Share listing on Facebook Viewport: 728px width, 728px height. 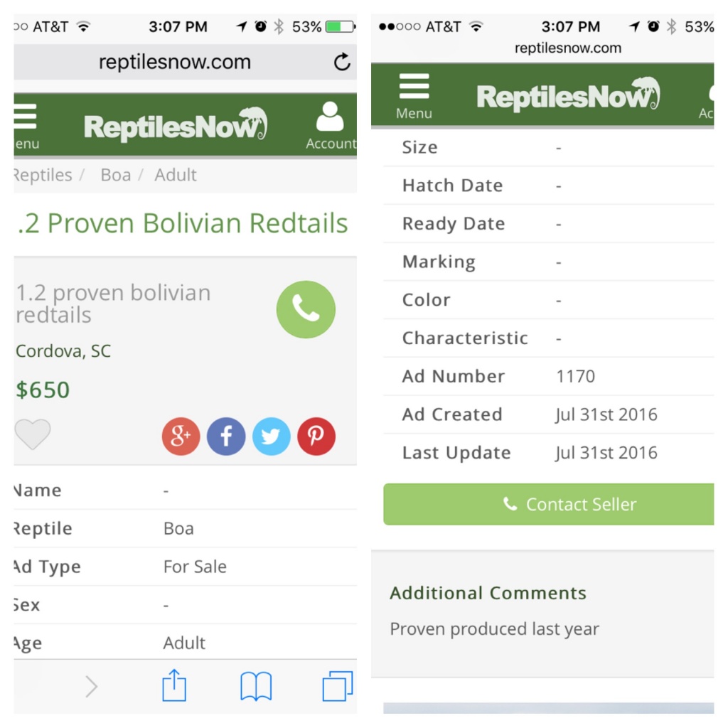click(x=225, y=436)
